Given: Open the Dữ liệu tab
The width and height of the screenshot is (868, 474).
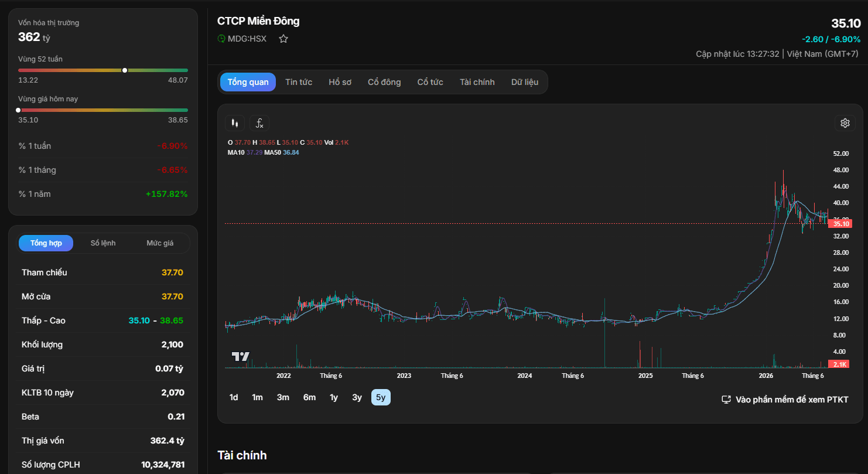Looking at the screenshot, I should point(525,82).
